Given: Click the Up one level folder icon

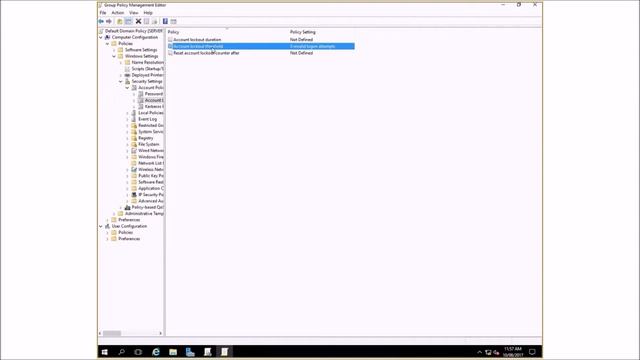Looking at the screenshot, I should coord(120,21).
